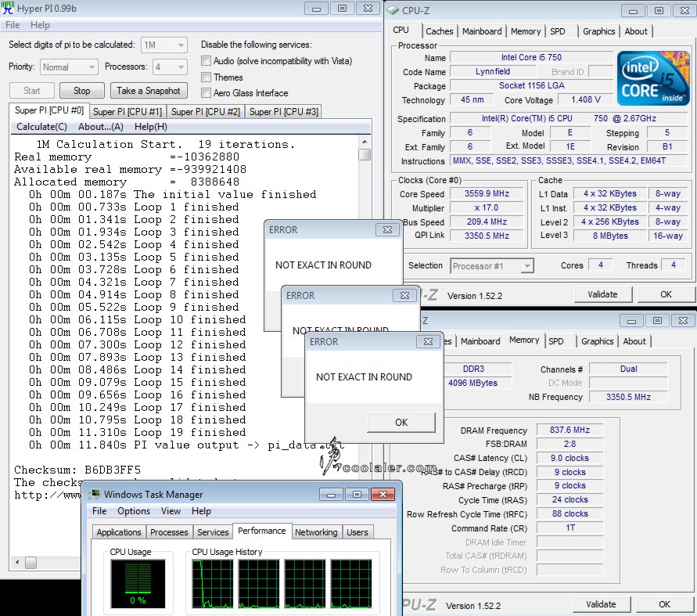Maximize the Hyper PI window
Viewport: 697px width, 616px height.
(343, 9)
